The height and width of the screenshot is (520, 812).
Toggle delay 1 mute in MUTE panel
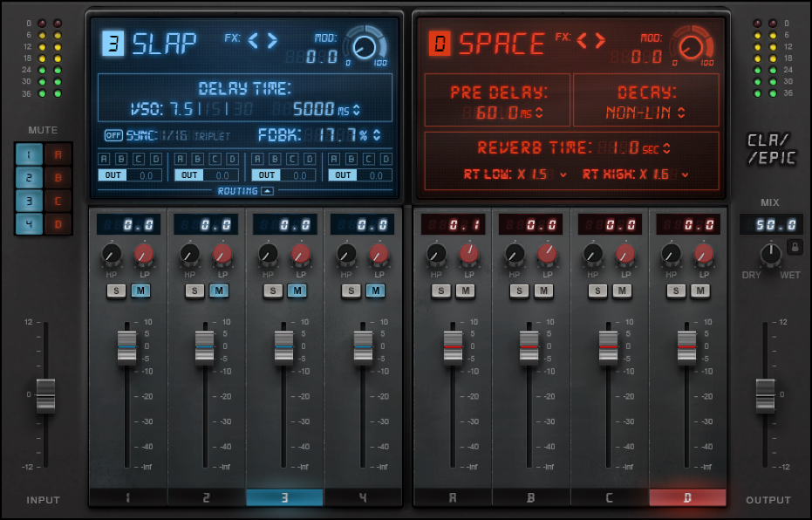tap(29, 154)
